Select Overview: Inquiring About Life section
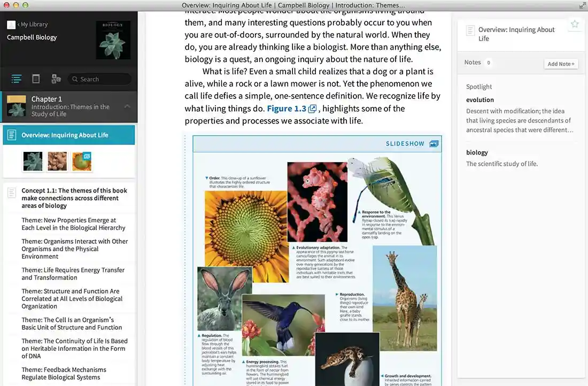 68,135
